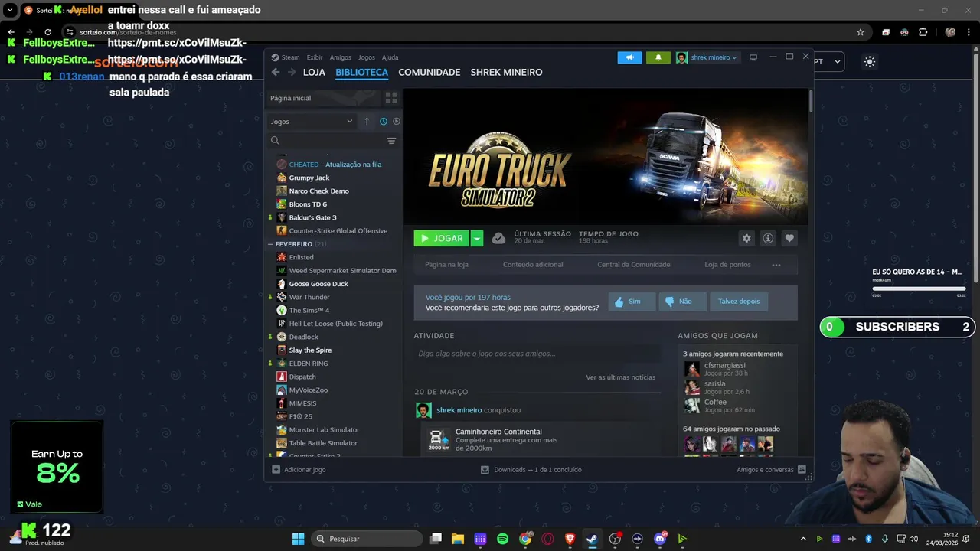The height and width of the screenshot is (551, 980).
Task: Click activity status input field
Action: [537, 354]
